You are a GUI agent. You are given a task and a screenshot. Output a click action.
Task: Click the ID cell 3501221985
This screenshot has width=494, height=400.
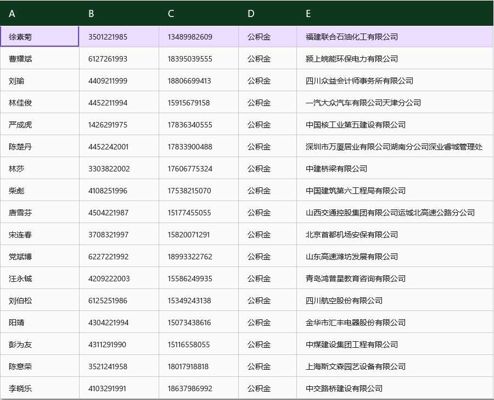click(x=119, y=37)
